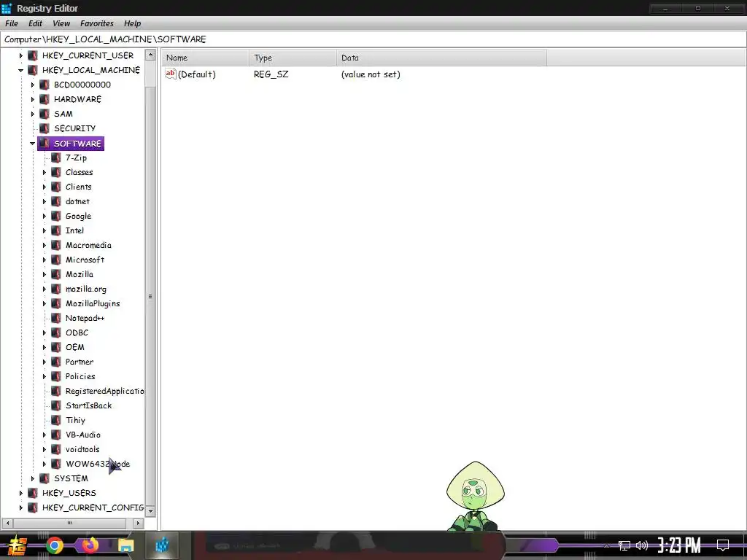The image size is (747, 560).
Task: Click the SAM key icon
Action: click(x=44, y=114)
